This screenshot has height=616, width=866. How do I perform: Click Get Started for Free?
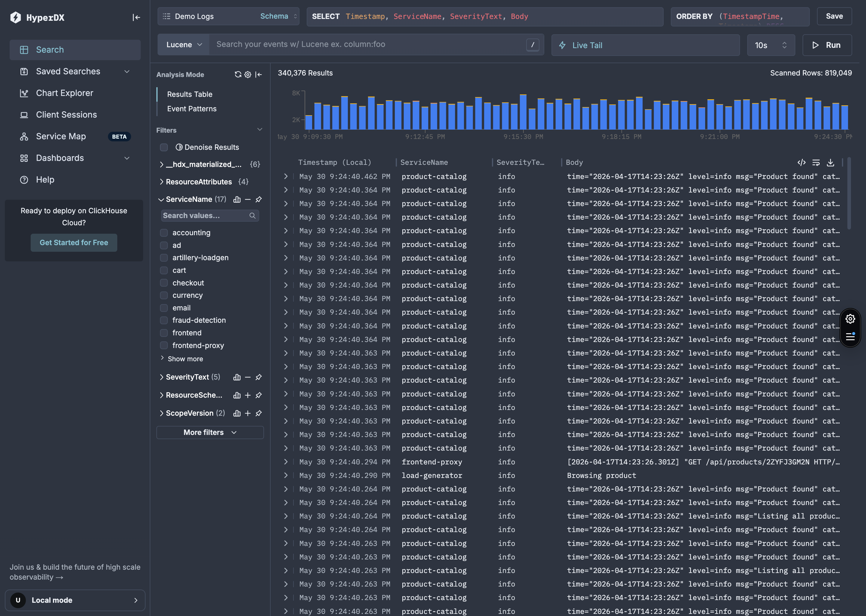74,243
